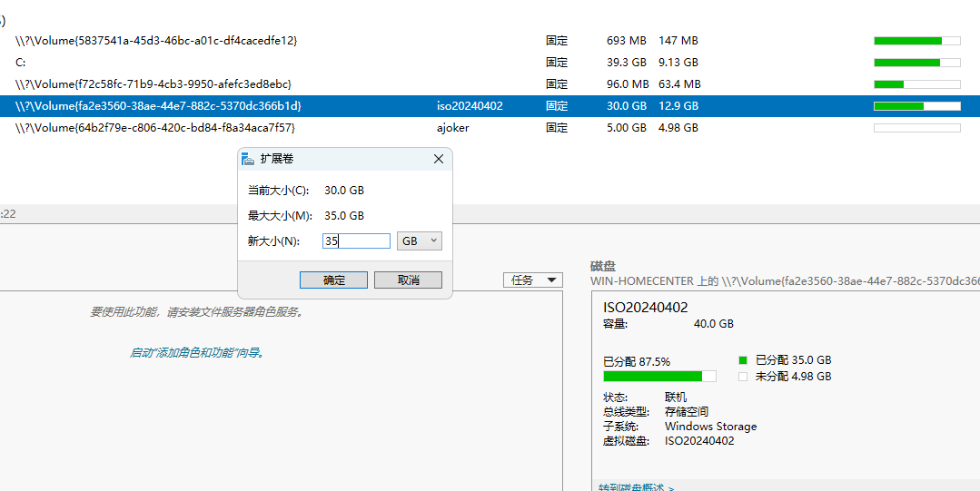The image size is (980, 491).
Task: Click the 虚拟磁盘 ISO20240402 value
Action: click(699, 441)
